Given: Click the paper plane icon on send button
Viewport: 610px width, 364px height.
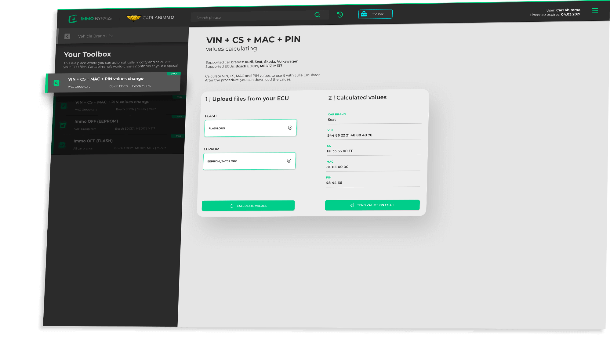Looking at the screenshot, I should point(352,205).
